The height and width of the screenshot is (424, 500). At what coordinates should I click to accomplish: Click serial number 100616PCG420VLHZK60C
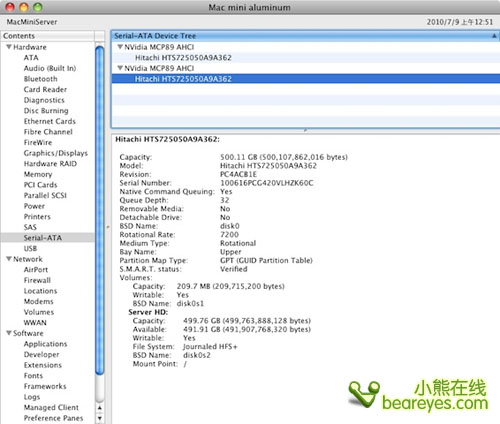click(267, 183)
